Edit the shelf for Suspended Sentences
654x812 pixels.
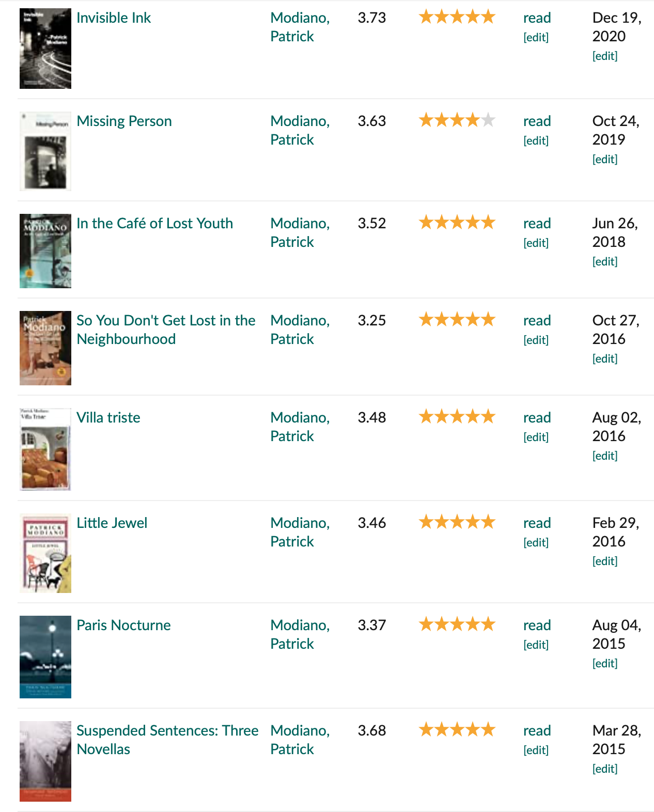[x=536, y=750]
